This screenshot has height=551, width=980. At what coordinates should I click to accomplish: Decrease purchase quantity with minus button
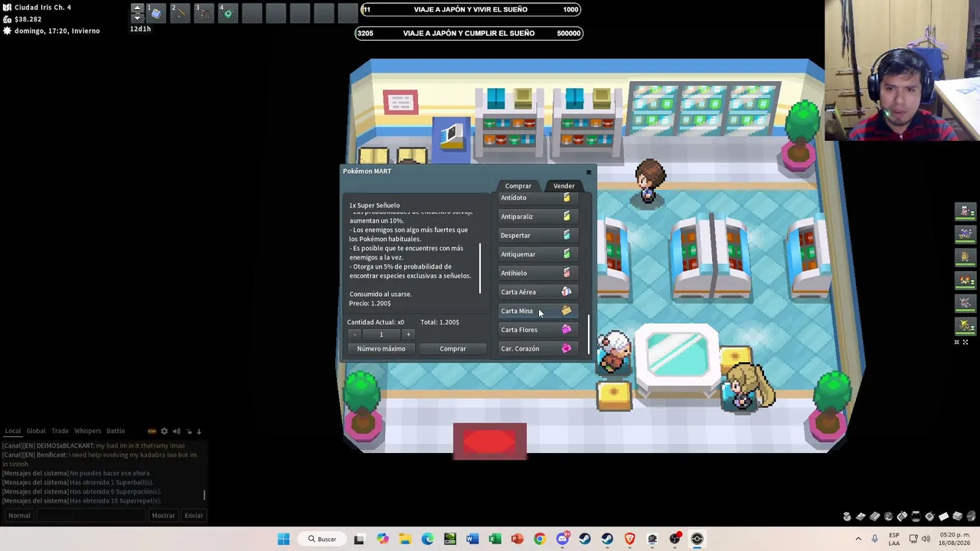[354, 334]
